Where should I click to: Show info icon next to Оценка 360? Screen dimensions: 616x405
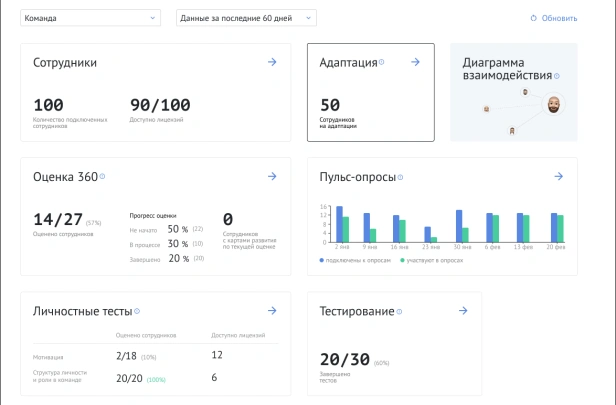103,176
